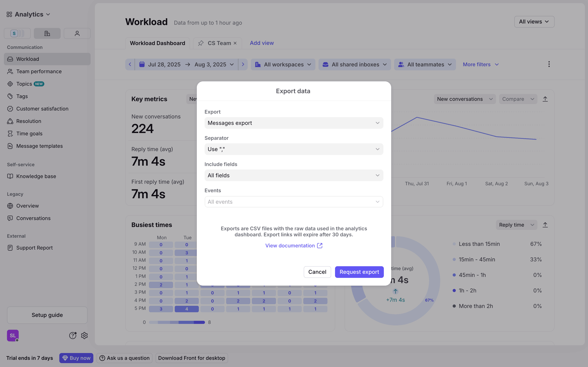Click the SL user avatar

(13, 336)
